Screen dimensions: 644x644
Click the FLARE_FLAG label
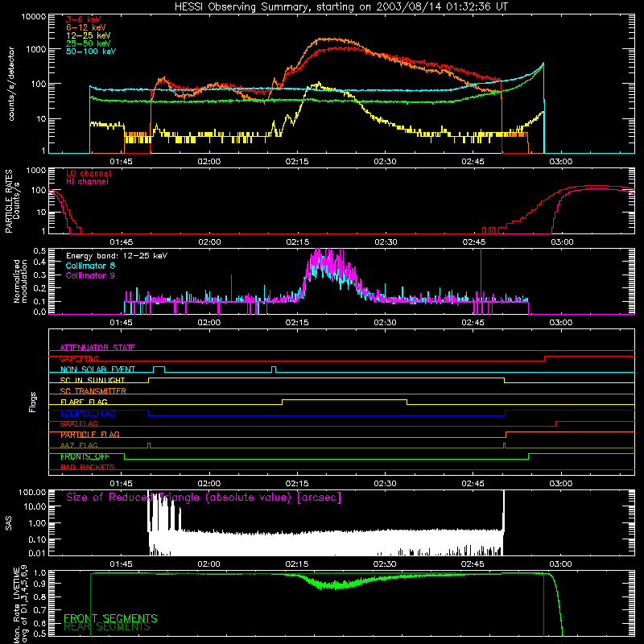[x=84, y=402]
